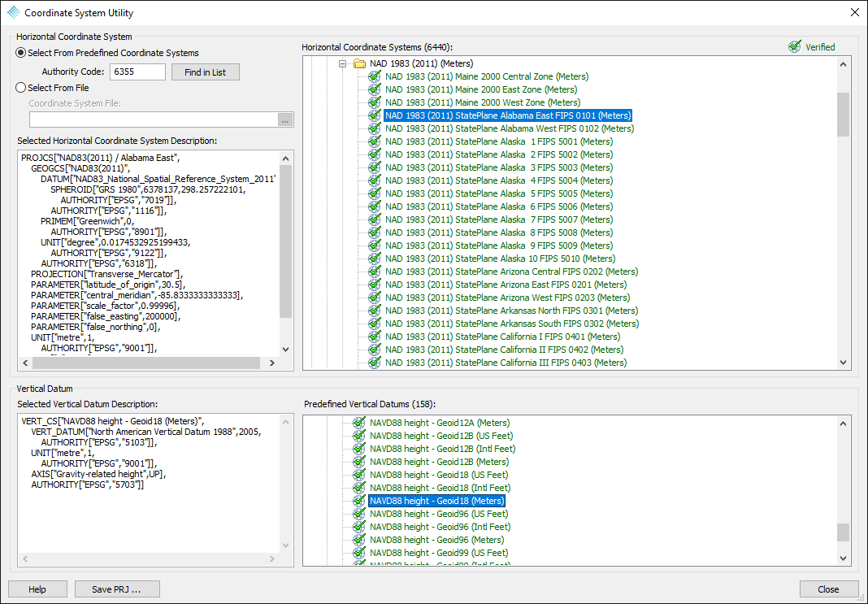This screenshot has height=604, width=868.
Task: Click the horizontal description bottom scrollbar thumb
Action: 146,363
